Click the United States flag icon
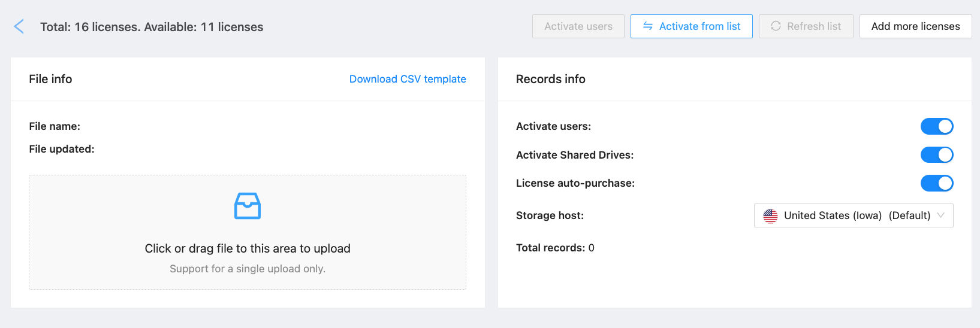980x328 pixels. click(x=770, y=215)
